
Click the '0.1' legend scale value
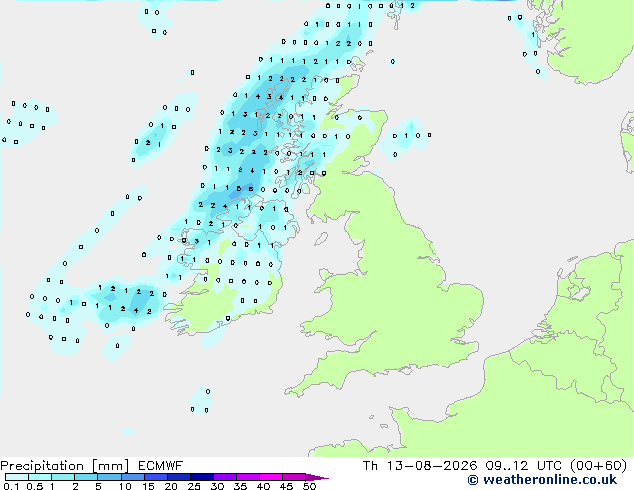[11, 486]
